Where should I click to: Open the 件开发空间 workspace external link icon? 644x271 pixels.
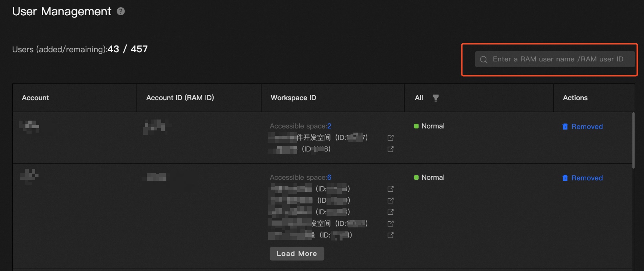point(390,138)
